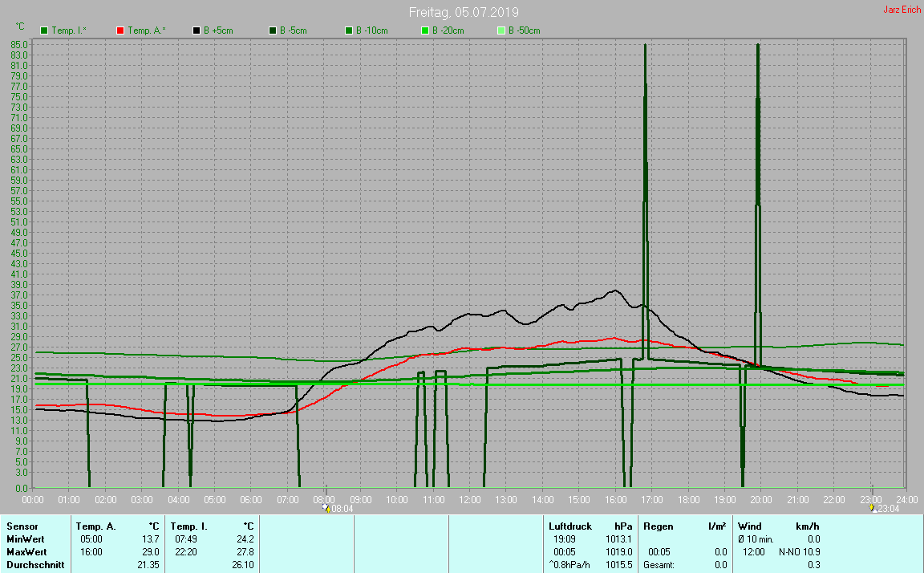Click the Jarz Erich author label
The width and height of the screenshot is (924, 573).
(x=902, y=10)
